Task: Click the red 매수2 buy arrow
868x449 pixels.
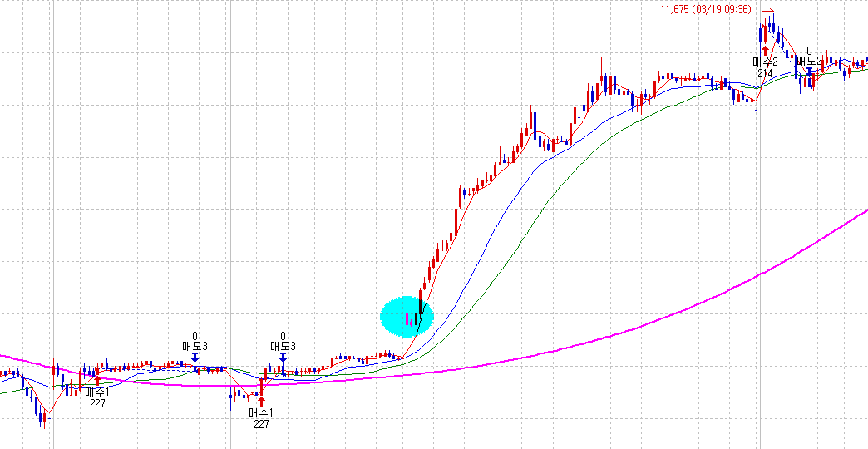Action: [x=764, y=50]
